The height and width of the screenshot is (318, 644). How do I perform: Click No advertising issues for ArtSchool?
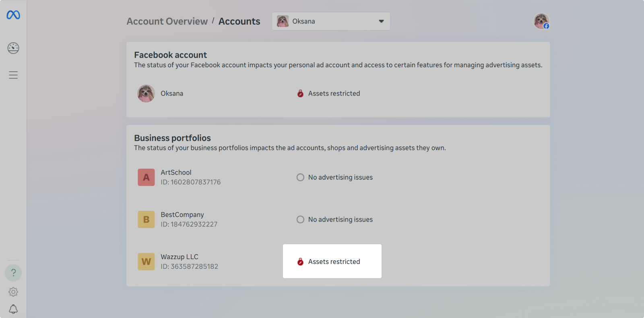[x=341, y=177]
